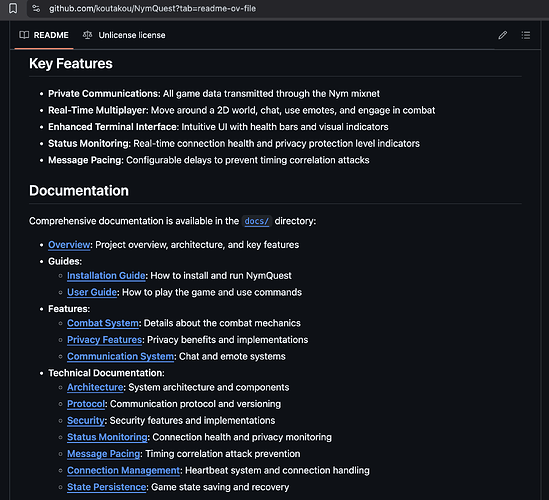Click the 'Technical Documentation:' list item

(x=106, y=373)
